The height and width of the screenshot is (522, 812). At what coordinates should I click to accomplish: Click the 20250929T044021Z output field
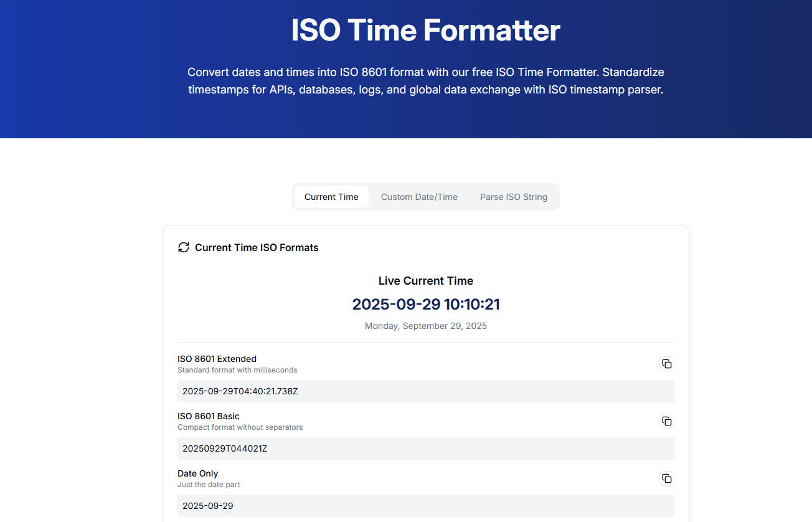tap(425, 448)
